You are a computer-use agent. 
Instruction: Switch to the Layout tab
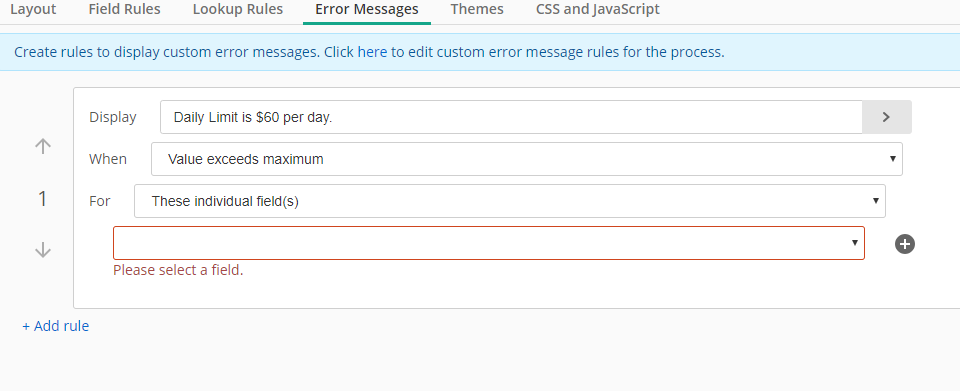pyautogui.click(x=33, y=9)
